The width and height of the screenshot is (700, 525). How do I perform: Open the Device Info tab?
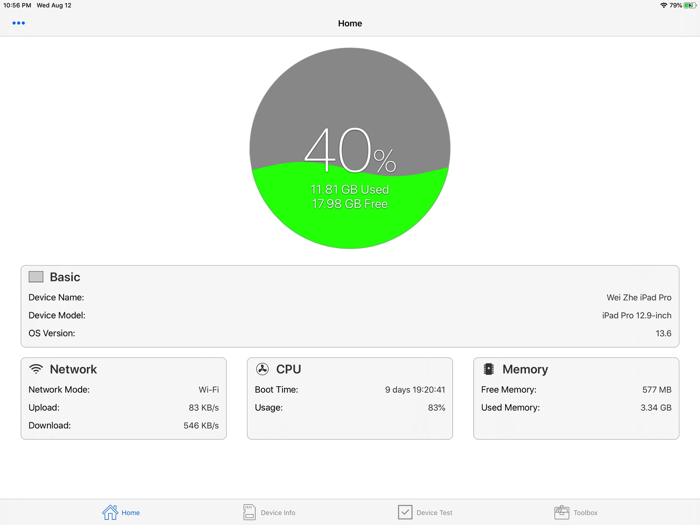269,512
